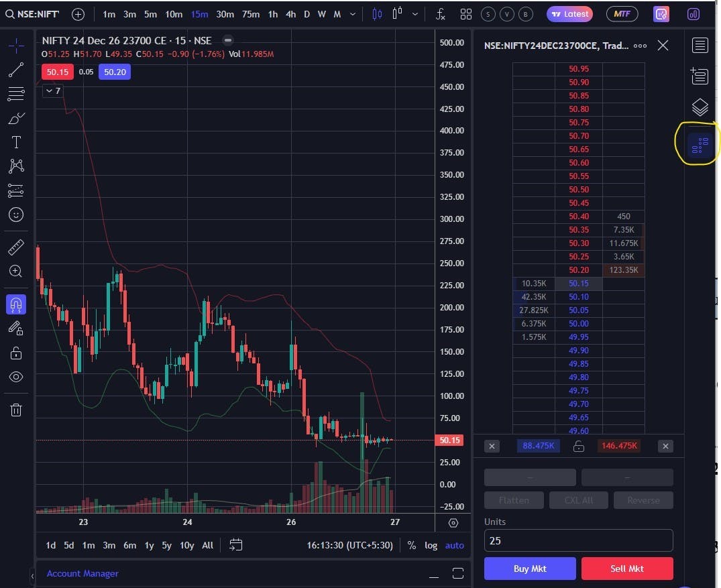Select the brush drawing tool
The image size is (721, 588).
16,118
